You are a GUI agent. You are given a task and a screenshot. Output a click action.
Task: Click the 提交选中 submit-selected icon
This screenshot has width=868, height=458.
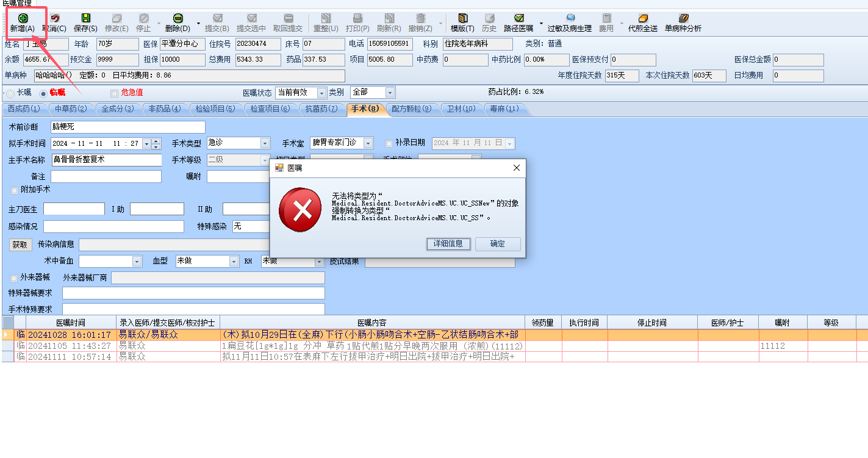[x=251, y=18]
